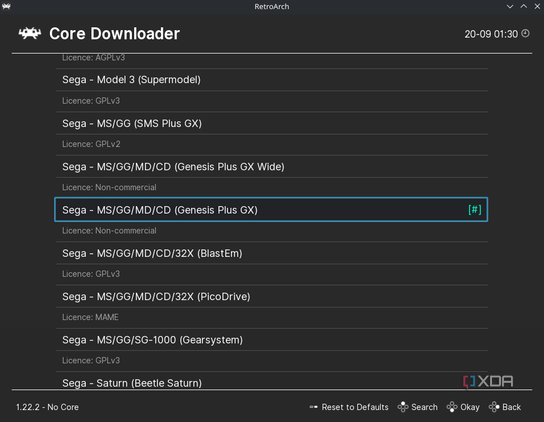
Task: Click the Reset to Defaults label
Action: [x=355, y=407]
